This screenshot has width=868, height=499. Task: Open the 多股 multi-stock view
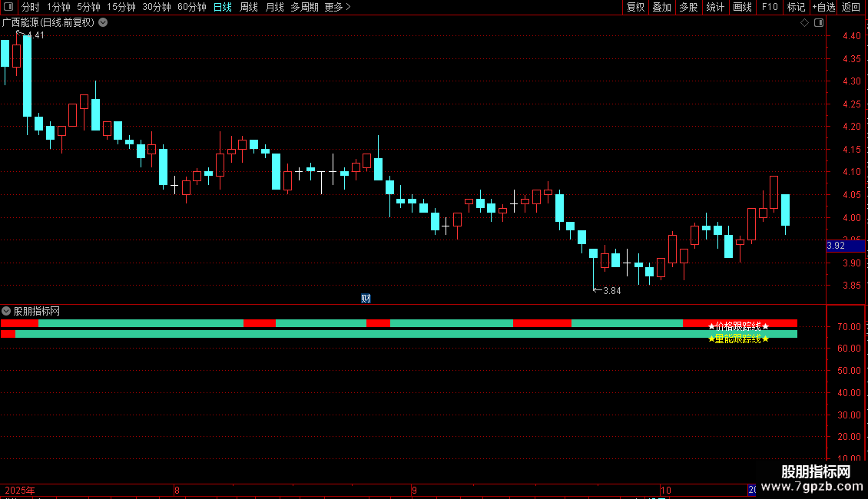coord(688,7)
